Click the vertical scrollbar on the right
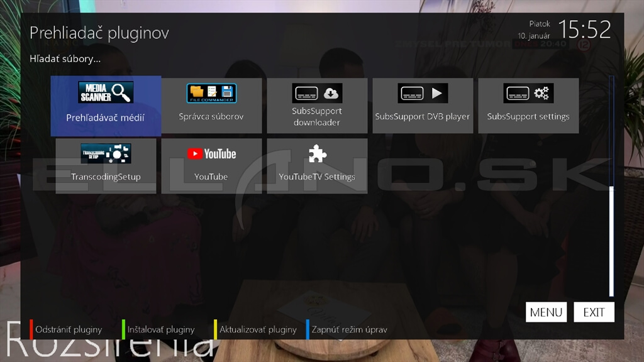The width and height of the screenshot is (644, 362). [611, 186]
